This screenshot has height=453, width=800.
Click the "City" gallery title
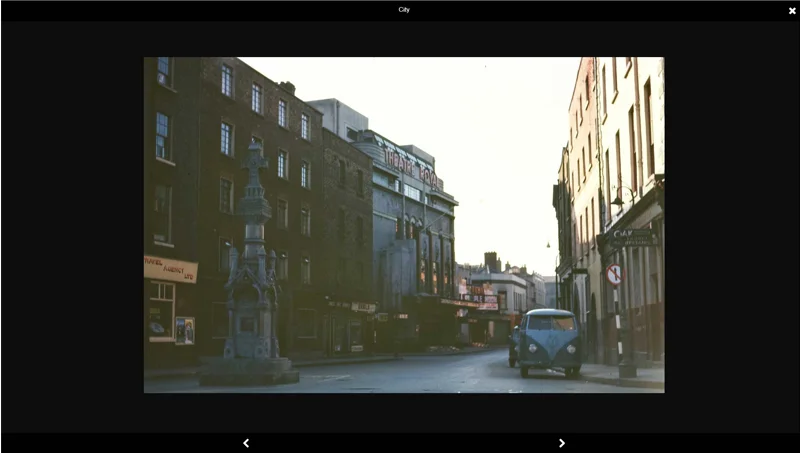[x=404, y=10]
